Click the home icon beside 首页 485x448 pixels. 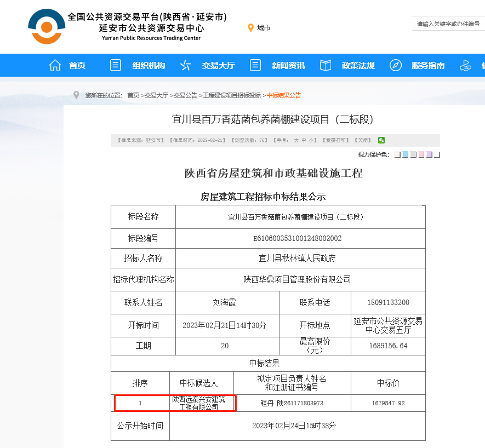(54, 65)
